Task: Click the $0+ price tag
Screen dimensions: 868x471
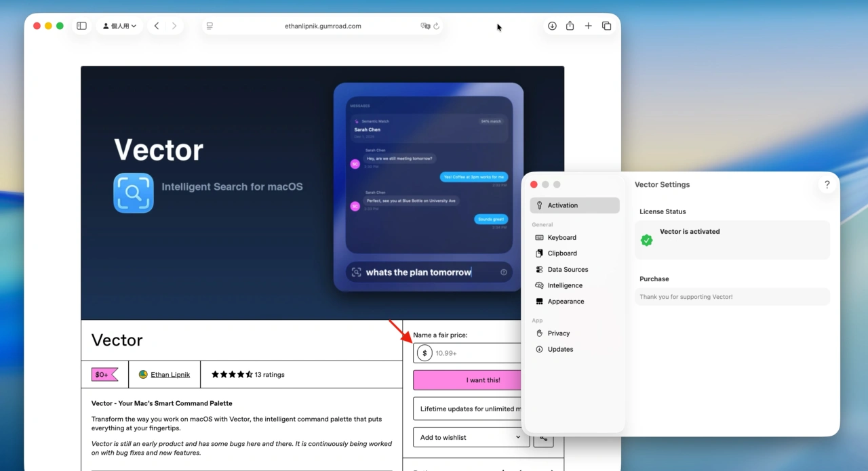Action: point(104,374)
